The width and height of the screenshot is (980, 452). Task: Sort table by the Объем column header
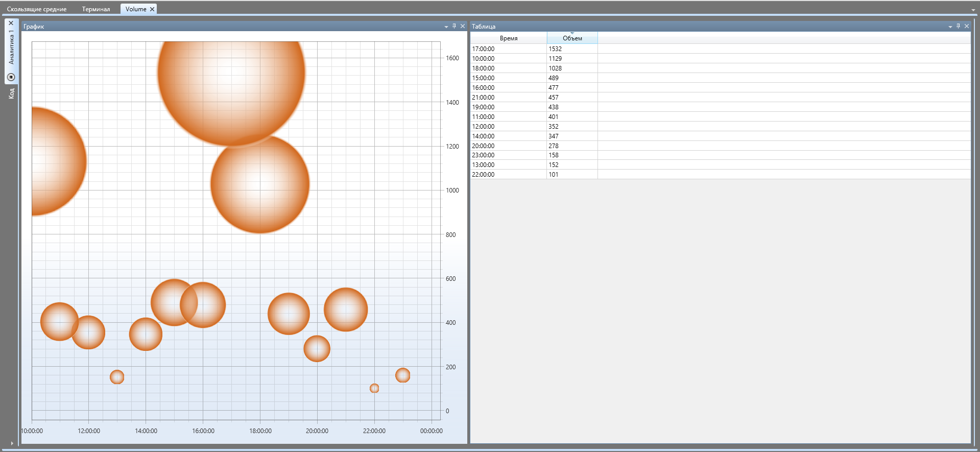[x=572, y=38]
